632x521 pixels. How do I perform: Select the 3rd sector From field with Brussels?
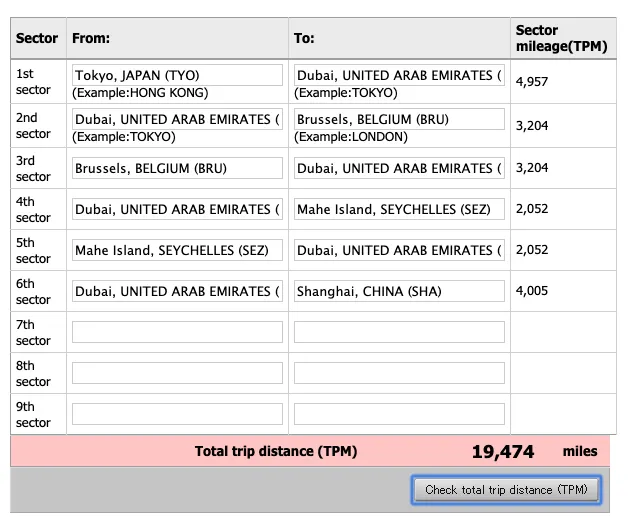coord(177,169)
